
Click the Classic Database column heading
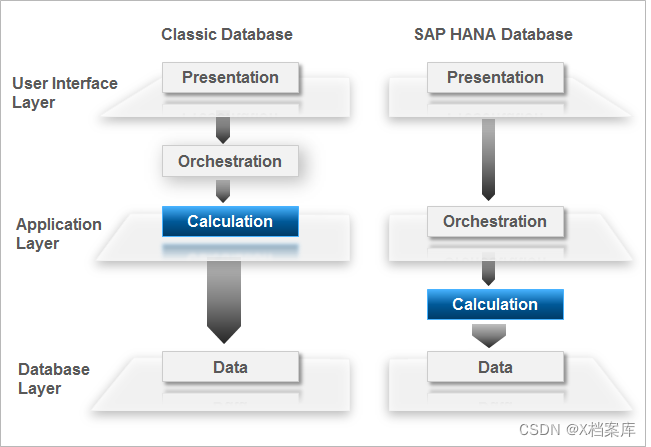pyautogui.click(x=227, y=34)
